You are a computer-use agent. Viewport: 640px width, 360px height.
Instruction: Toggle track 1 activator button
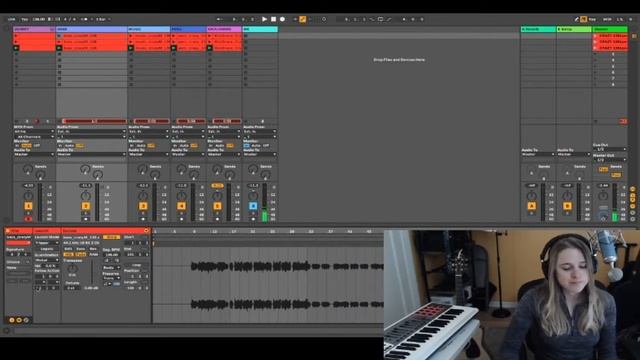coord(28,206)
